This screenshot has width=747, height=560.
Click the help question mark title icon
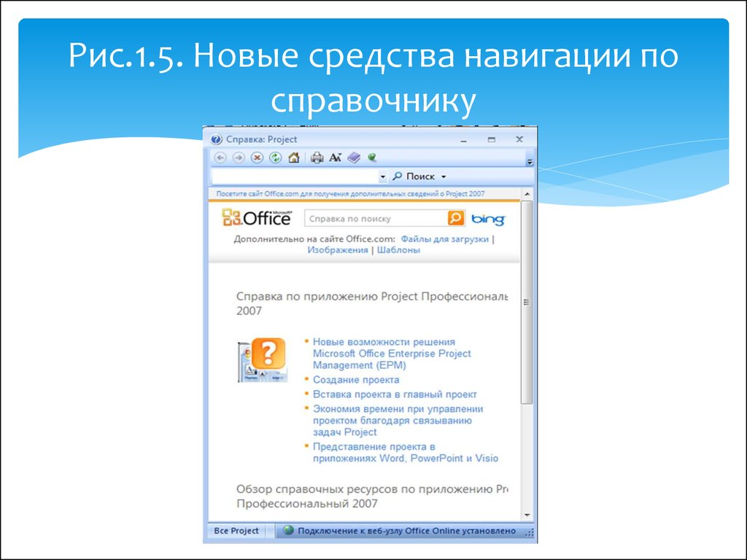click(216, 139)
